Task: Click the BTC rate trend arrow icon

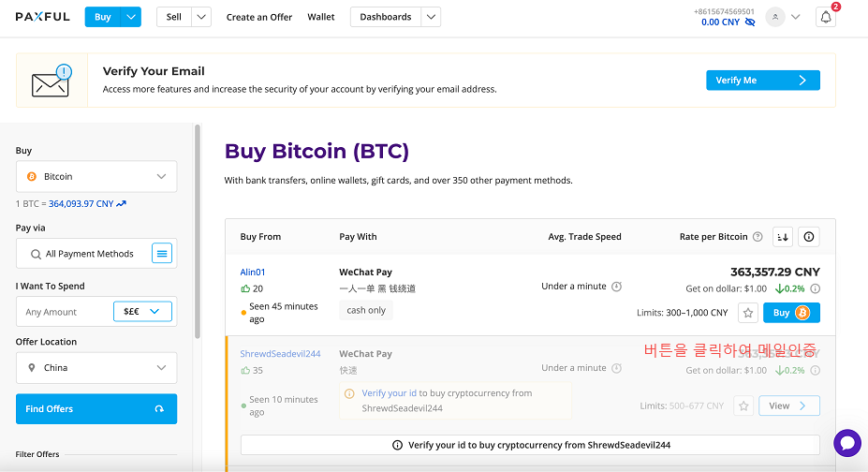Action: [121, 203]
